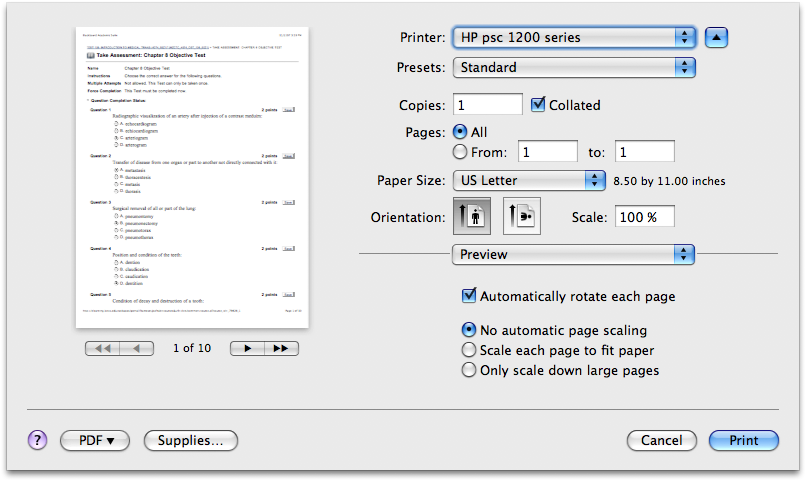Expand the Paper Size dropdown
Screen dimensions: 806x481
(524, 181)
